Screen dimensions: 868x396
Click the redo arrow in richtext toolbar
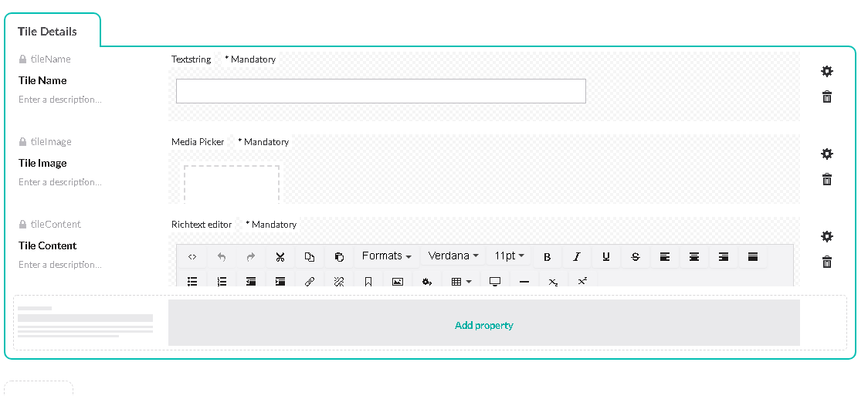251,256
